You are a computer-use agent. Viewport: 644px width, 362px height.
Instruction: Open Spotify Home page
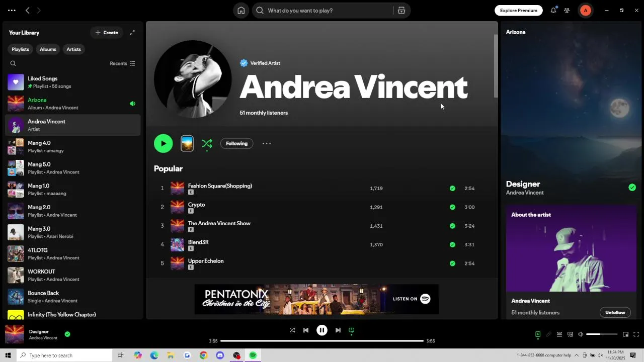(x=241, y=11)
